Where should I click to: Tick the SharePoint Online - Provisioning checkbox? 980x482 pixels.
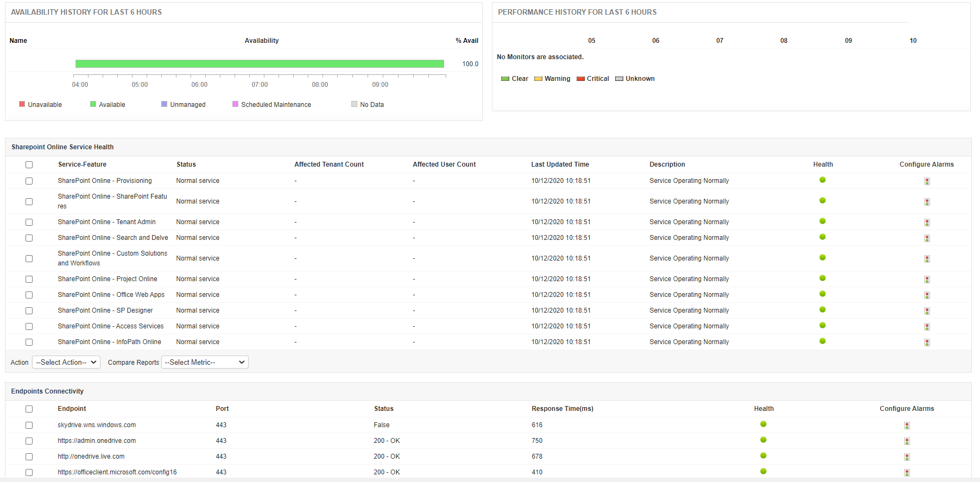(29, 181)
